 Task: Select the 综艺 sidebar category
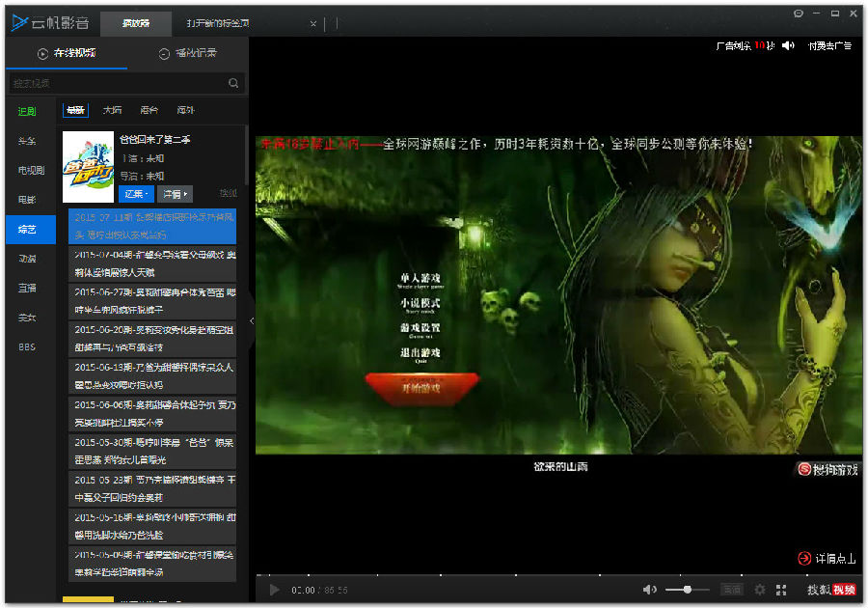click(31, 230)
